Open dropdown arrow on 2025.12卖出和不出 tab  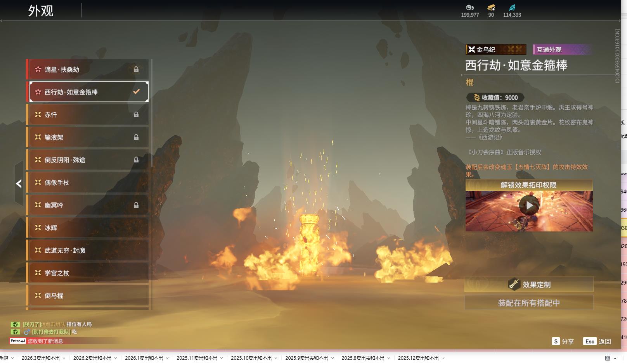pyautogui.click(x=443, y=358)
